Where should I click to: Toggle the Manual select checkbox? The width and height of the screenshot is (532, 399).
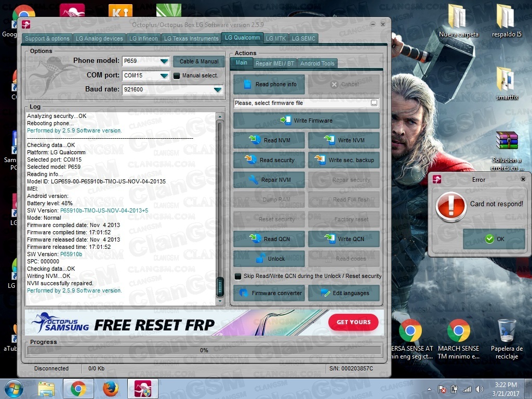[x=177, y=76]
